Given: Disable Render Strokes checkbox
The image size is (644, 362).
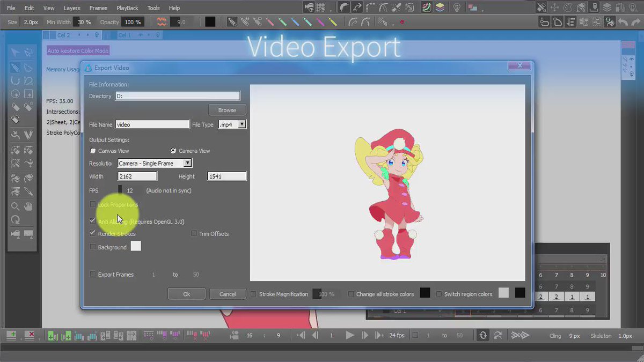Looking at the screenshot, I should click(x=93, y=233).
